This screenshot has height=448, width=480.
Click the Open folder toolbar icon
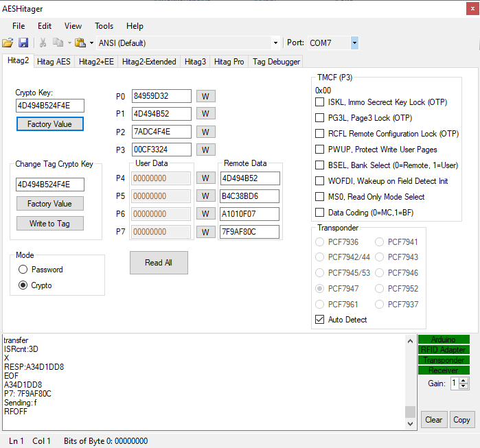coord(8,43)
